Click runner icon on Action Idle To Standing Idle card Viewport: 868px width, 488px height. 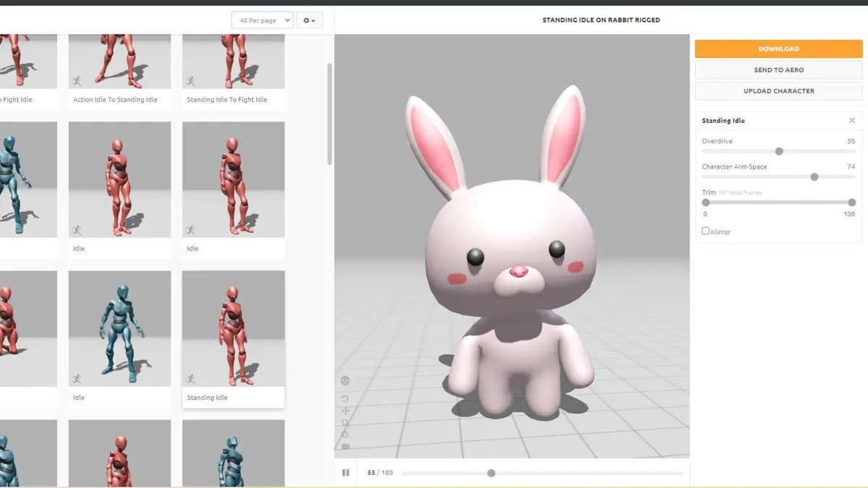[77, 81]
